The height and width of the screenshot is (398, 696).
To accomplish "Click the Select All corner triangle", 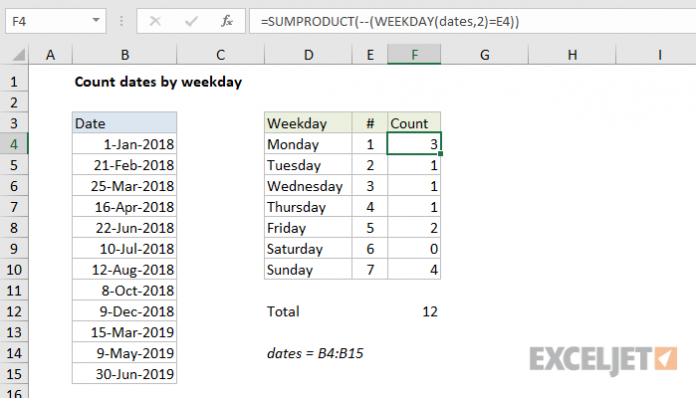I will [x=19, y=55].
